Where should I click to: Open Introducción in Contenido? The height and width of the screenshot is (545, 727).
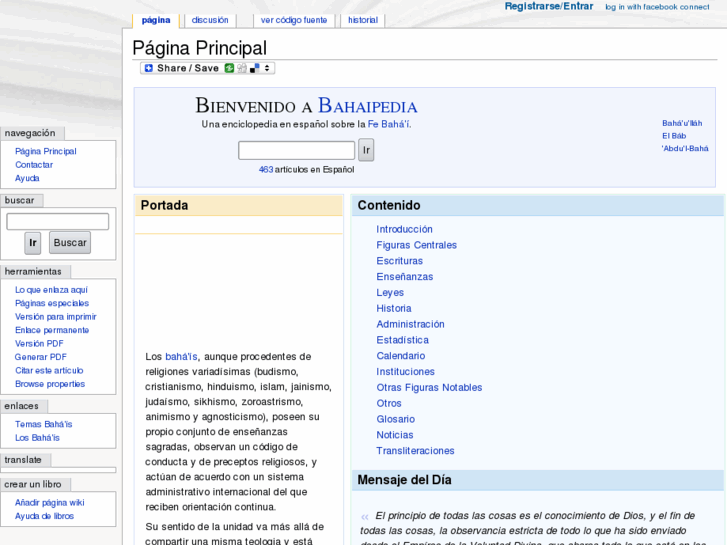[404, 229]
